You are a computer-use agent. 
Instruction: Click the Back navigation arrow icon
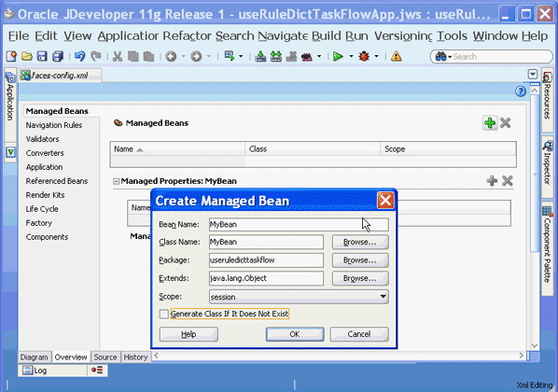click(171, 56)
